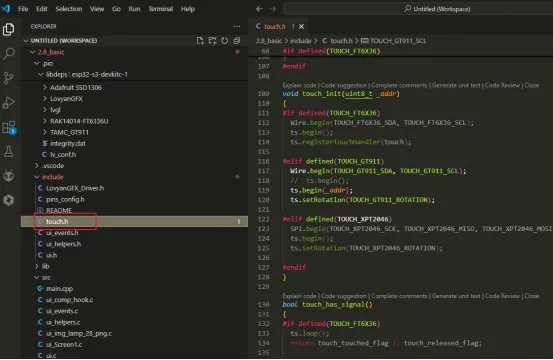Go back with the left arrow
The height and width of the screenshot is (360, 553).
pyautogui.click(x=259, y=9)
